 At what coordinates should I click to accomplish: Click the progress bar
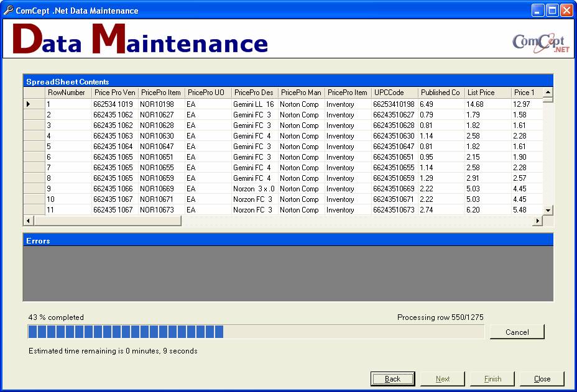[256, 332]
